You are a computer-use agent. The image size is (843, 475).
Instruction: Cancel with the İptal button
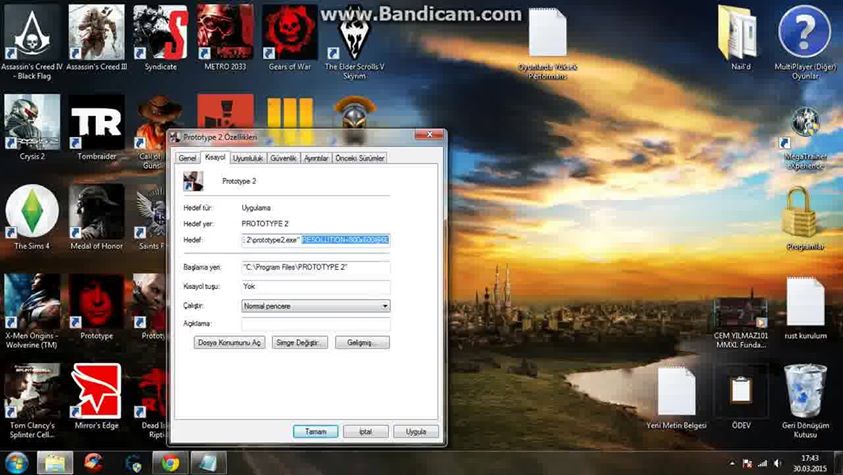point(366,431)
